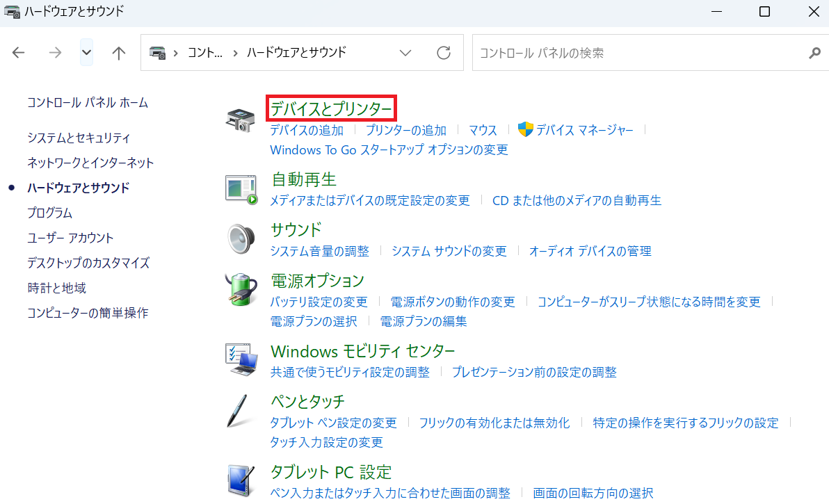
Task: Open the 電源オプション heading link
Action: [318, 281]
